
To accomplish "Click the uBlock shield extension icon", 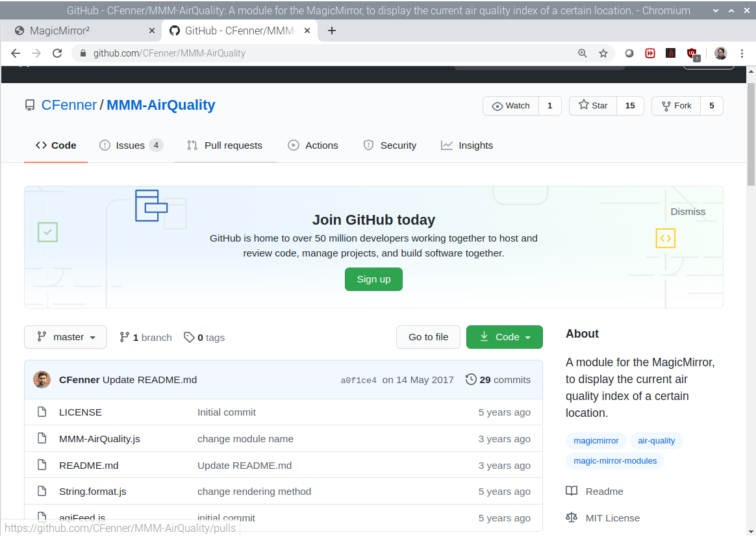I will [693, 53].
